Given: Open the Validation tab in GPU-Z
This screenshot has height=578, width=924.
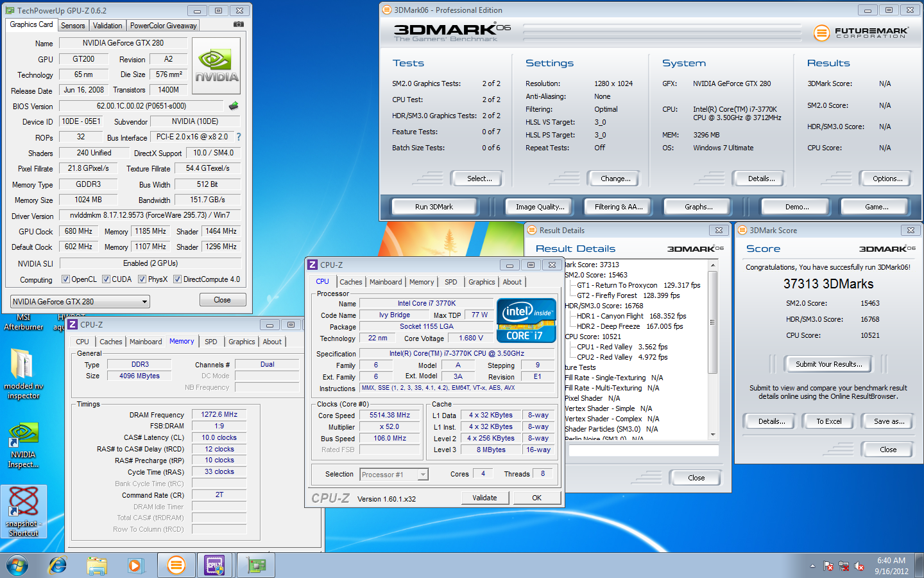Looking at the screenshot, I should pyautogui.click(x=107, y=26).
